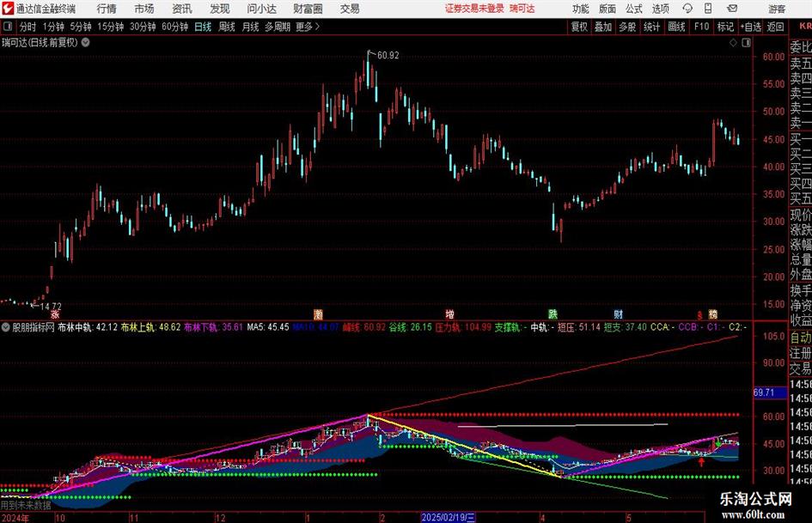Open the 问小达 menu

pyautogui.click(x=261, y=9)
